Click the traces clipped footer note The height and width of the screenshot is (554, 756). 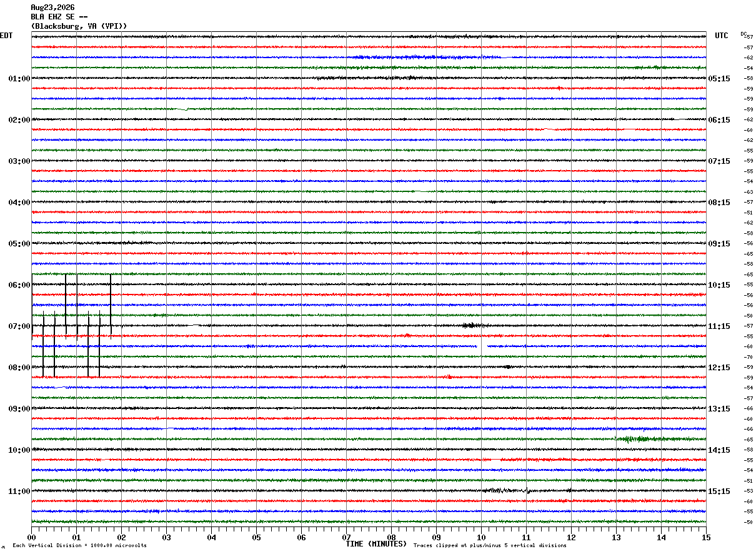tap(490, 545)
